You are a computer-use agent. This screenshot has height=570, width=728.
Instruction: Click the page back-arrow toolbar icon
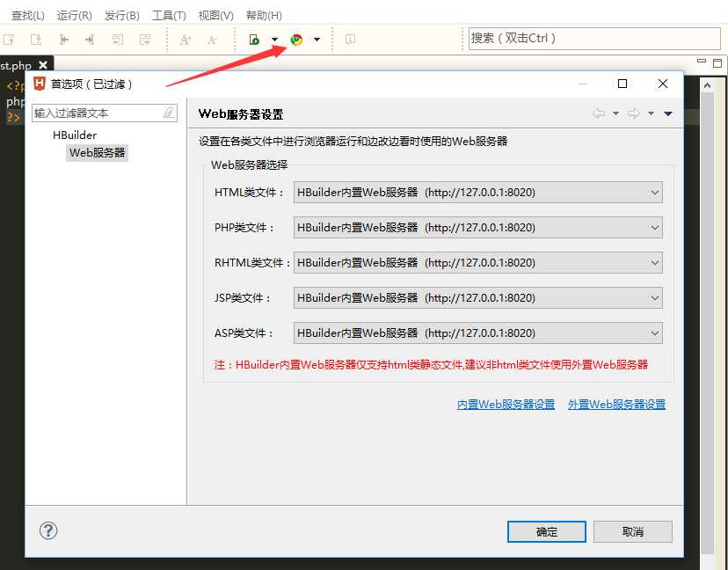(118, 40)
